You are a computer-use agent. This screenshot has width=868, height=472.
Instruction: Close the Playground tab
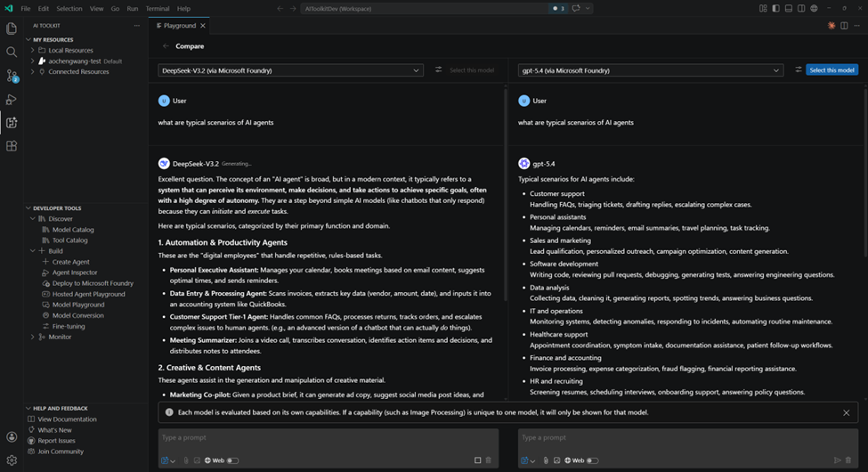tap(203, 26)
